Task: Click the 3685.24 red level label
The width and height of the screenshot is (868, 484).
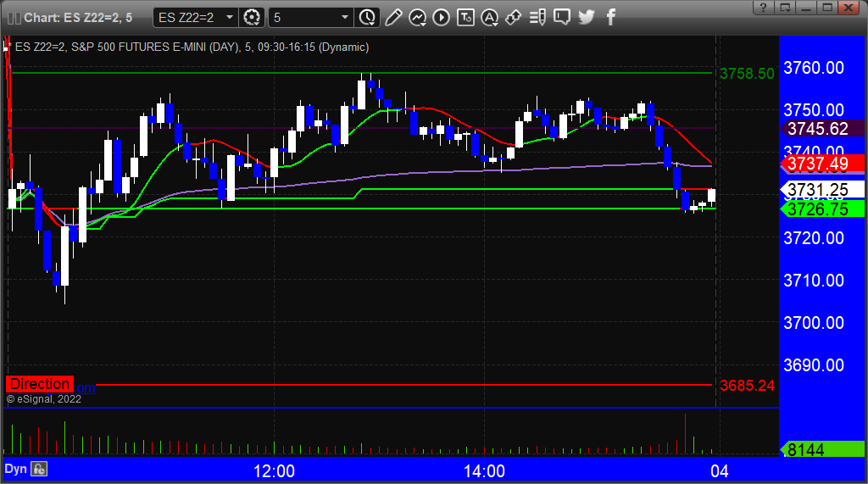Action: (747, 386)
